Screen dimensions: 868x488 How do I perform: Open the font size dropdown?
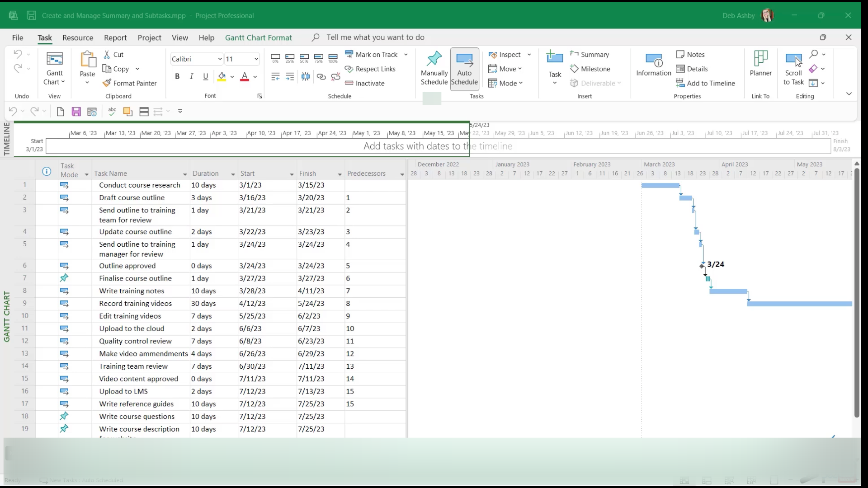256,59
